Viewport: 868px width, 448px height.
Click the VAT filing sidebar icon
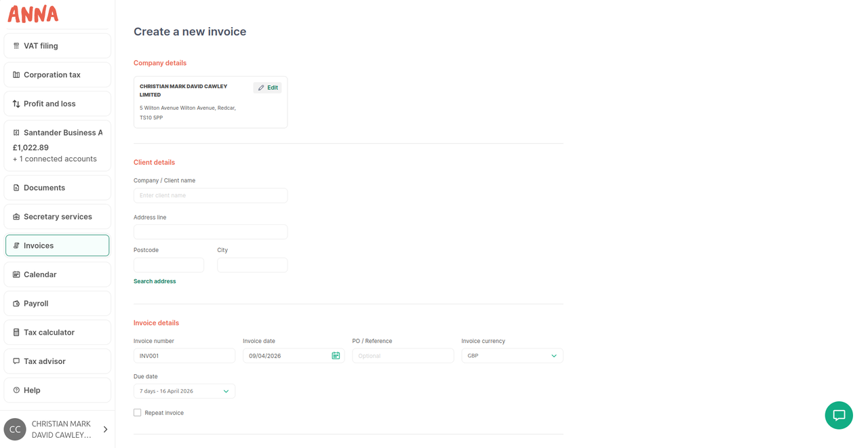[16, 46]
